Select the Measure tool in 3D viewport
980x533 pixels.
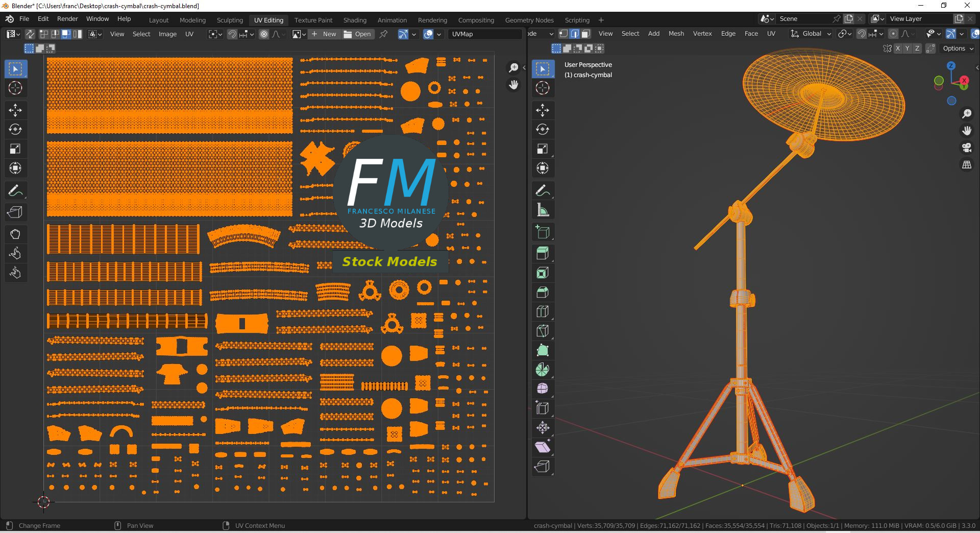(x=543, y=210)
